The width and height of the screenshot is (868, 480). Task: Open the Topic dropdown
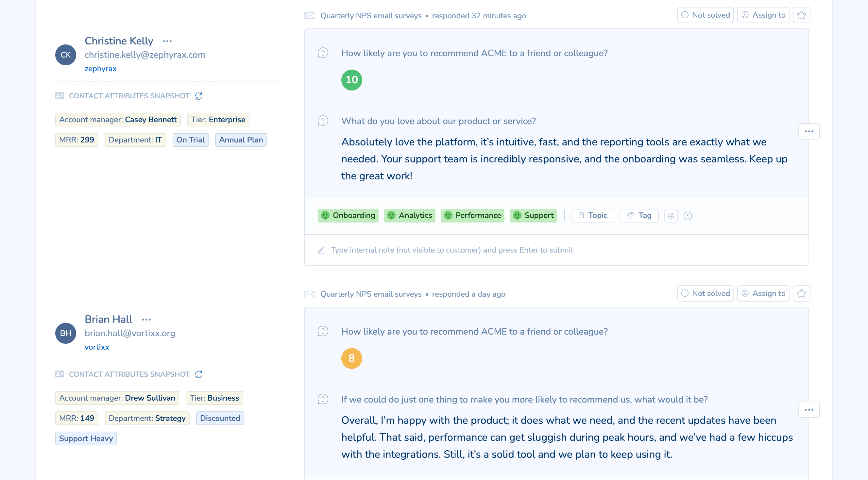point(592,216)
